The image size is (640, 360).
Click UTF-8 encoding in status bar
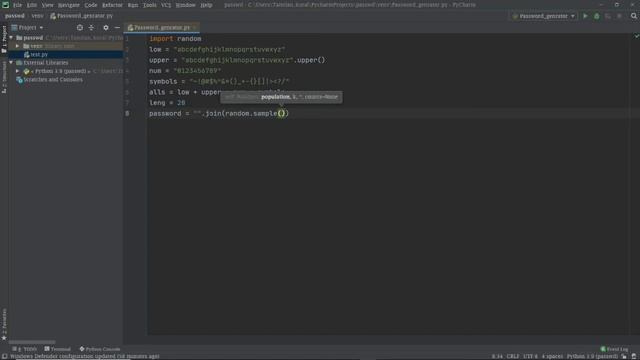(x=530, y=356)
